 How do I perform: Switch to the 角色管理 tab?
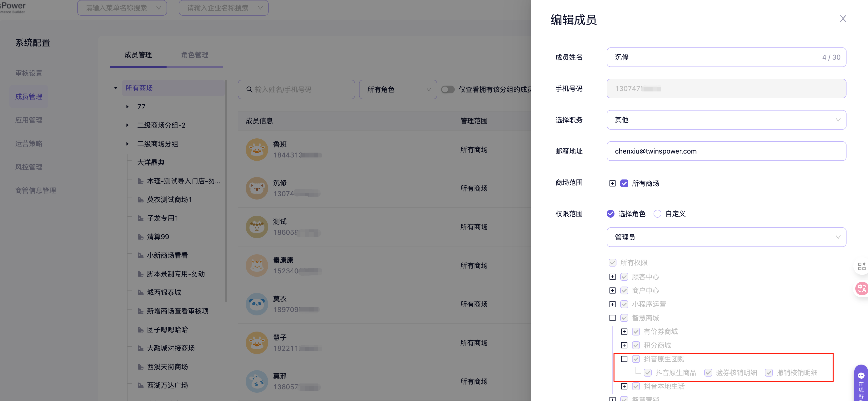195,55
